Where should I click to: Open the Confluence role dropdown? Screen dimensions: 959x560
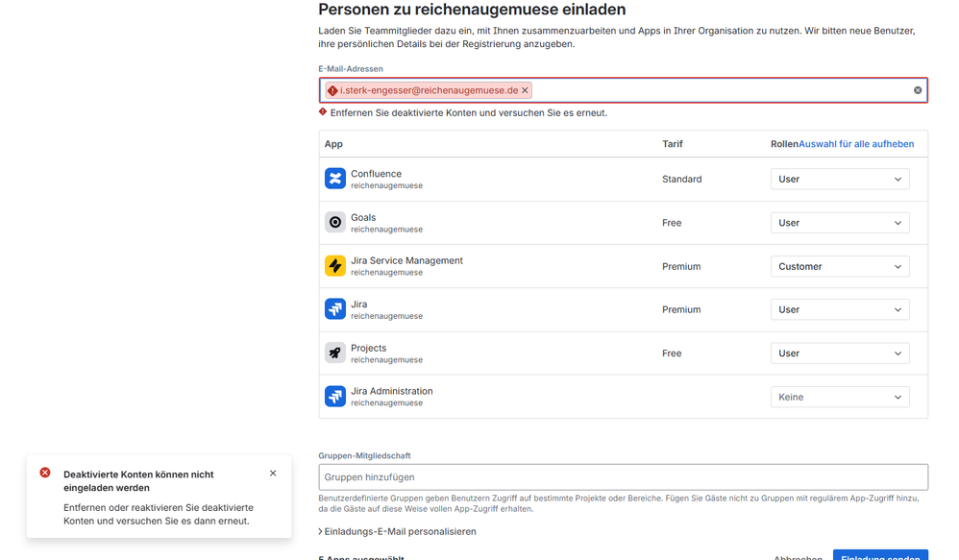840,179
